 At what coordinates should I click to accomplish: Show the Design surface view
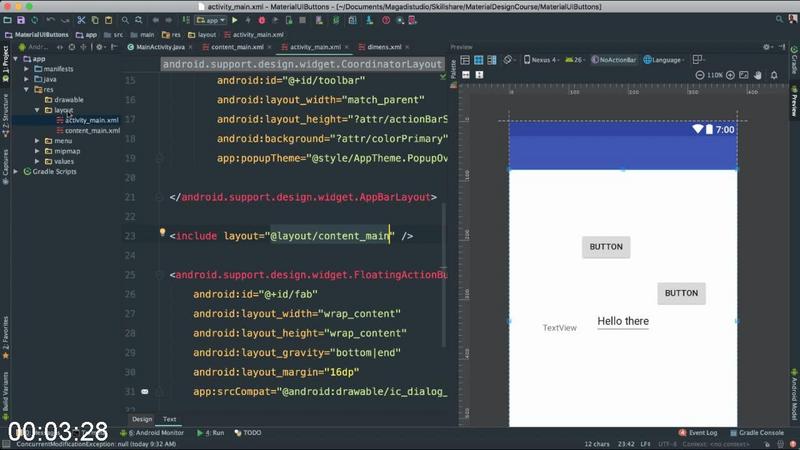pyautogui.click(x=465, y=60)
